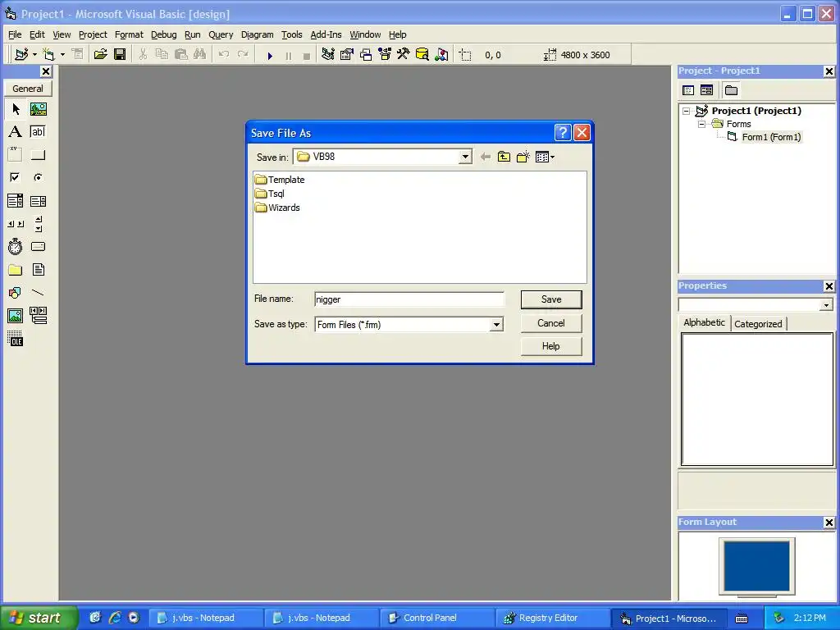Click the blue form thumbnail in Form Layout
This screenshot has height=630, width=840.
pyautogui.click(x=756, y=566)
